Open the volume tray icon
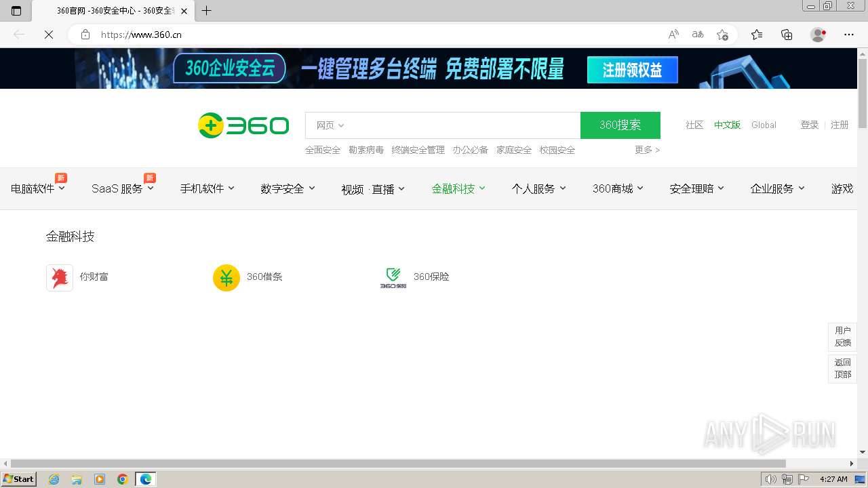Screen dimensions: 868x488 pyautogui.click(x=770, y=479)
